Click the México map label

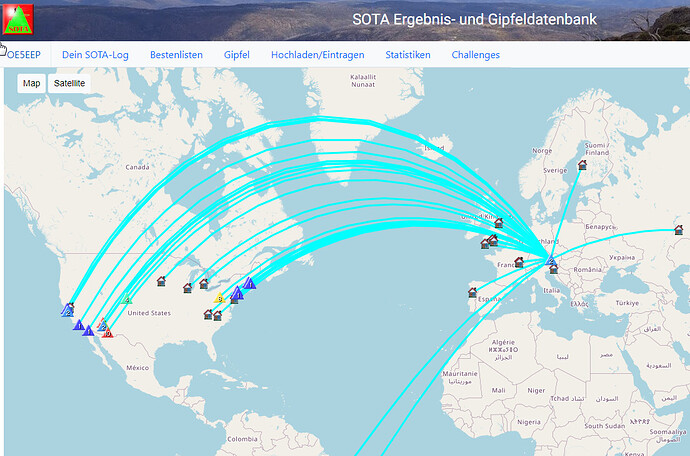137,368
